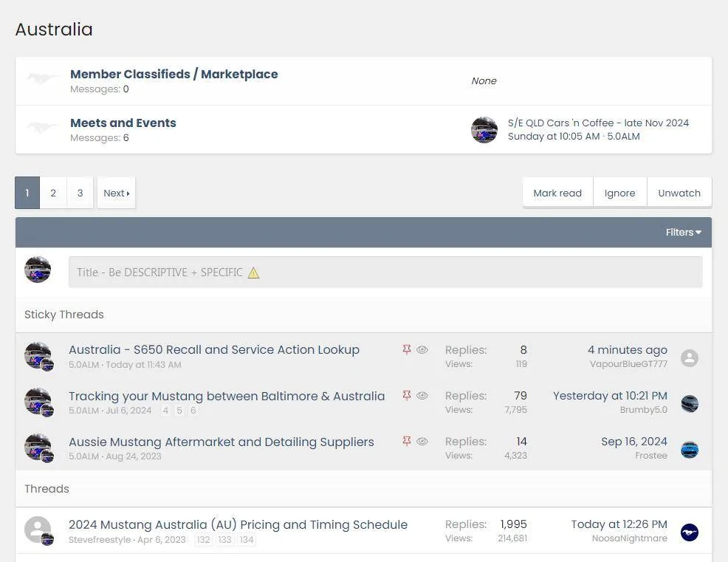Jump to page 5 of Tracking thread
The image size is (728, 562).
(x=179, y=410)
